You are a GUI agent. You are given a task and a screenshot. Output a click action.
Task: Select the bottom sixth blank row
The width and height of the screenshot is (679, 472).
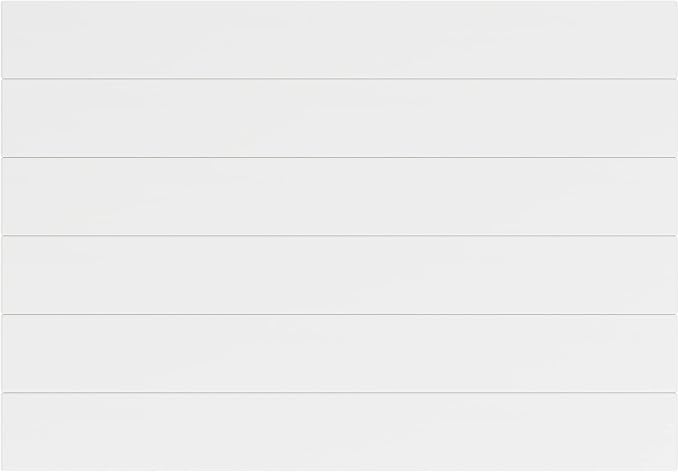tap(340, 432)
